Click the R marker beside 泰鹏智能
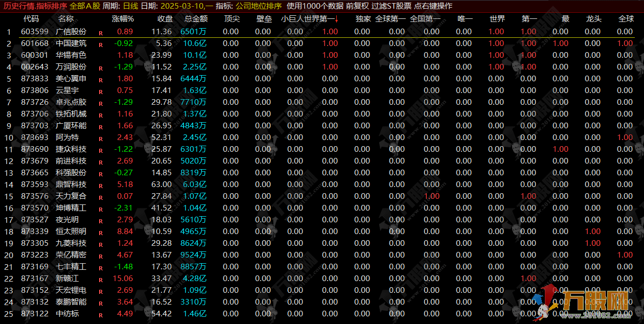Image resolution: width=644 pixels, height=324 pixels. coord(100,303)
